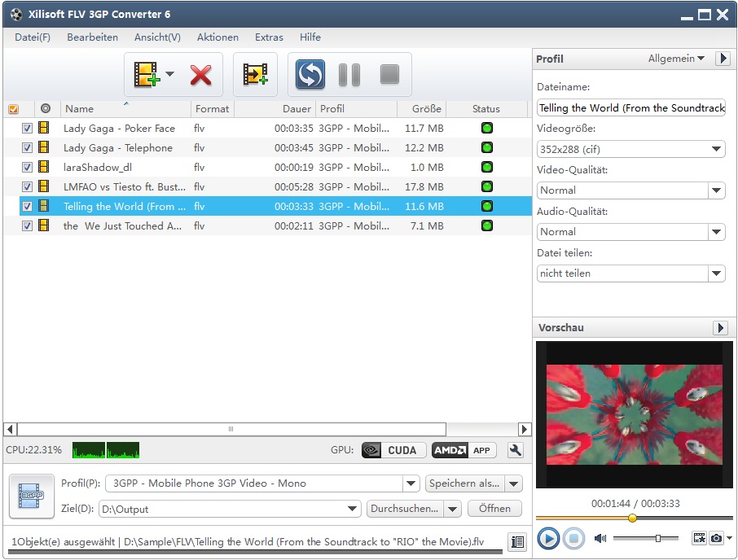Toggle the select-all checkbox in header

point(14,109)
